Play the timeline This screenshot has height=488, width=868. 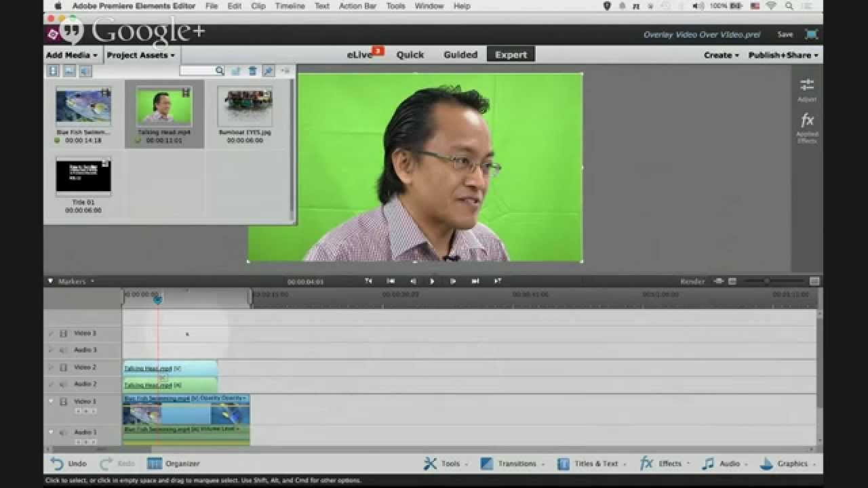[x=433, y=281]
